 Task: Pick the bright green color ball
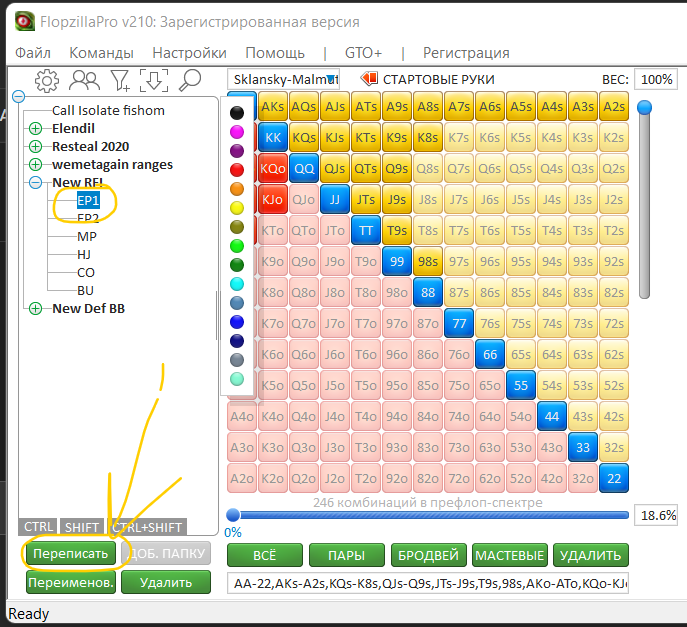coord(237,246)
